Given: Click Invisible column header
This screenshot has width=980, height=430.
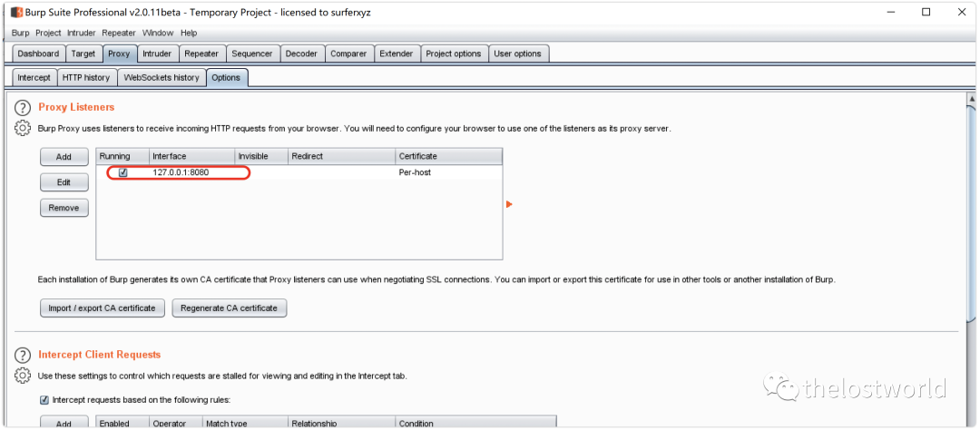Looking at the screenshot, I should tap(261, 156).
